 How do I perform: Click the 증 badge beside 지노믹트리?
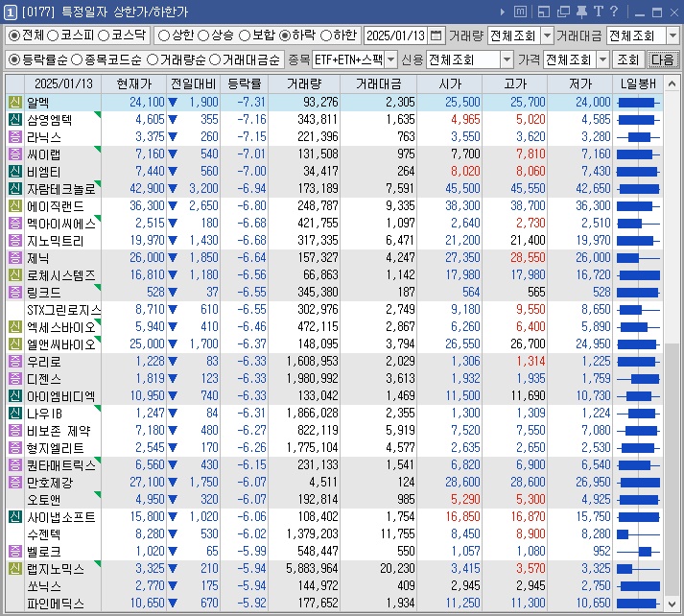[x=15, y=241]
